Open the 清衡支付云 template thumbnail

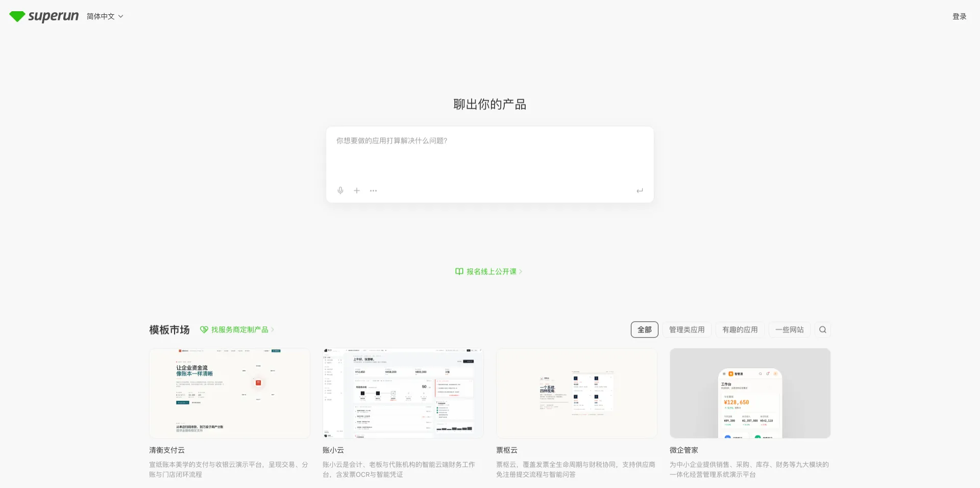pyautogui.click(x=230, y=393)
